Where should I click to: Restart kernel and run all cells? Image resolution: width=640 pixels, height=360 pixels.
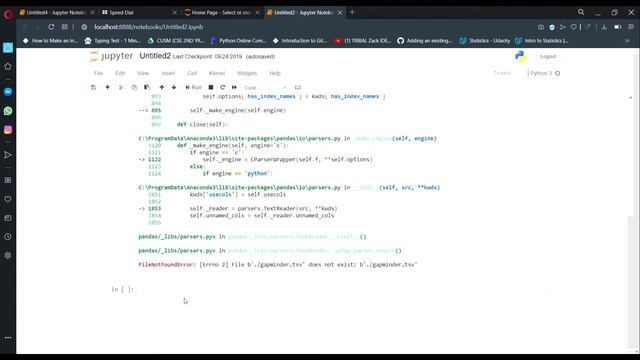tap(234, 87)
